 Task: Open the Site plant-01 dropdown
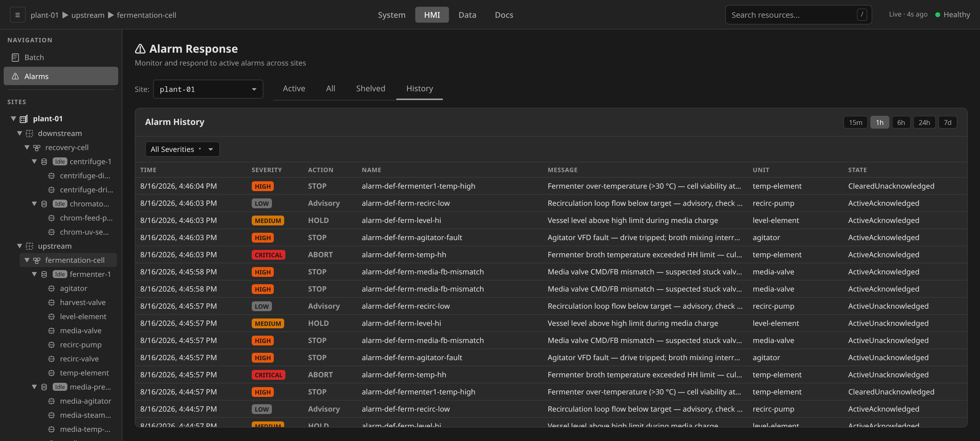click(208, 89)
